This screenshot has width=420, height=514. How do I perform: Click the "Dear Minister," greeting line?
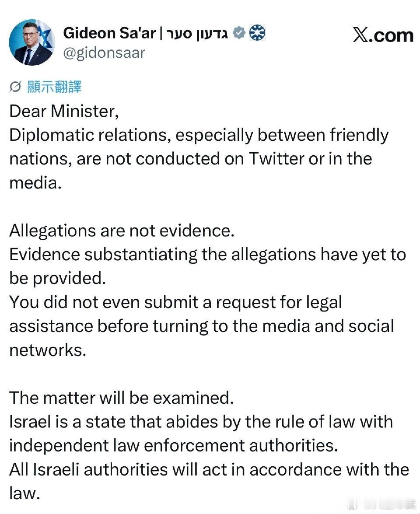click(x=64, y=111)
